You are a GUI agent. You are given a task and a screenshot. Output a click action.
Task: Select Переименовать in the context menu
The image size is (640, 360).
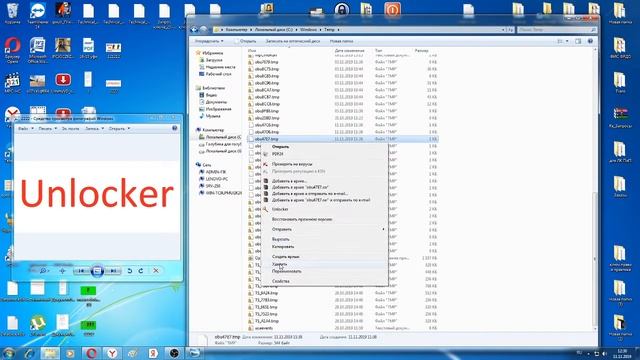click(x=287, y=271)
